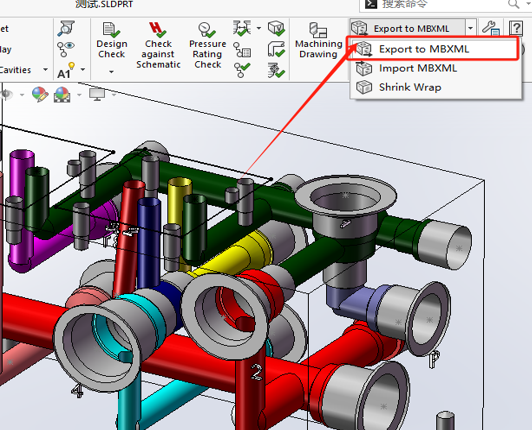Choose Shrink Wrap from the dropdown menu

436,87
